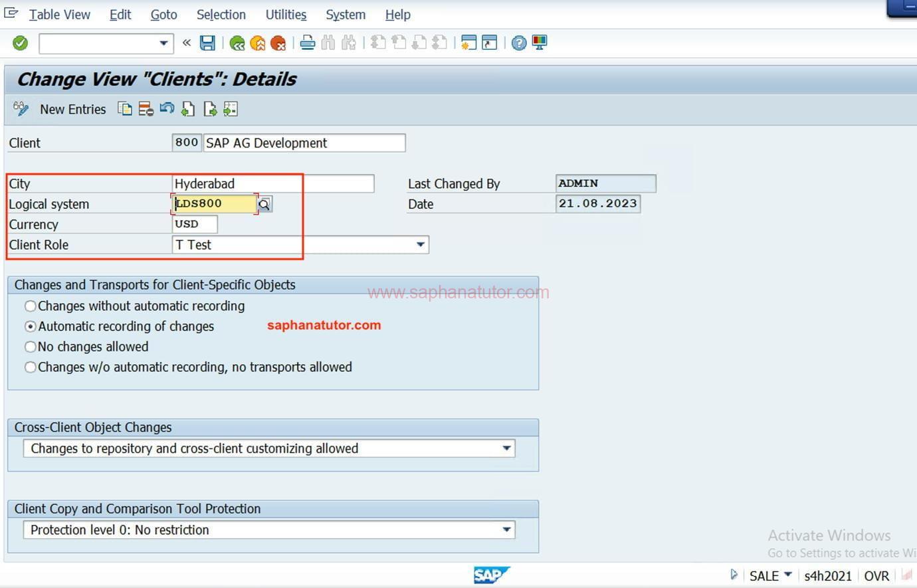
Task: Select Changes w/o automatic recording, no transports
Action: (x=31, y=367)
